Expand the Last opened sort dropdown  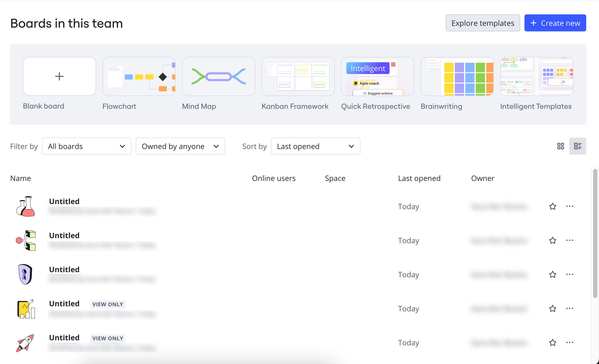315,146
